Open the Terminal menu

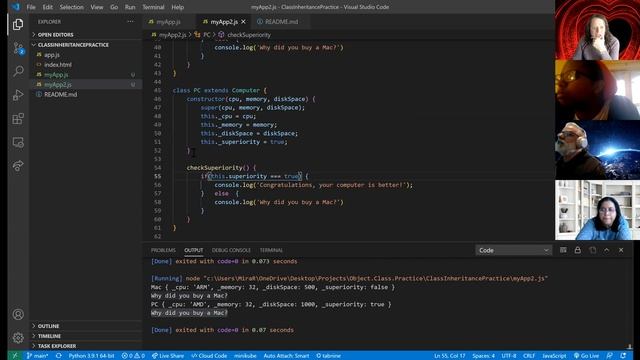click(153, 7)
